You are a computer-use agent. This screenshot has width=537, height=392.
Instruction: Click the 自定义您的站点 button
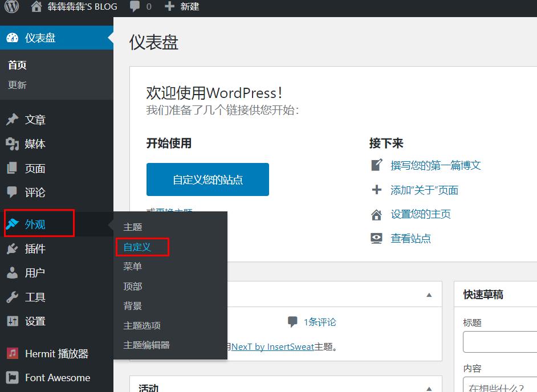208,179
